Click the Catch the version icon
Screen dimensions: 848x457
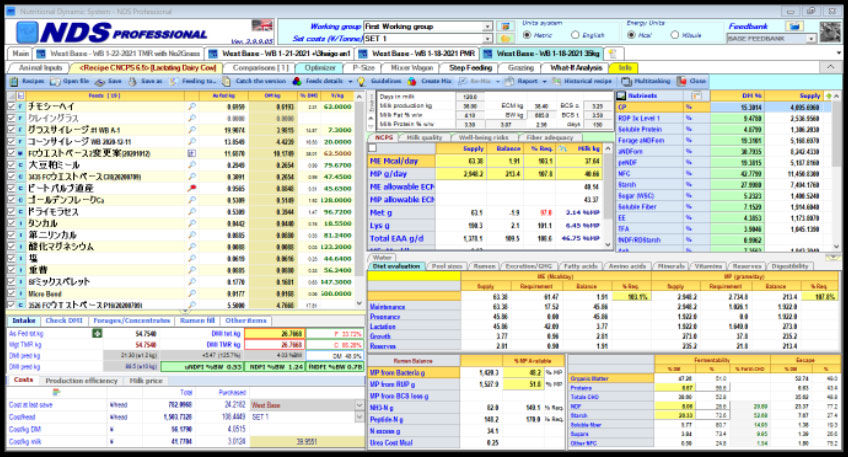(x=228, y=82)
